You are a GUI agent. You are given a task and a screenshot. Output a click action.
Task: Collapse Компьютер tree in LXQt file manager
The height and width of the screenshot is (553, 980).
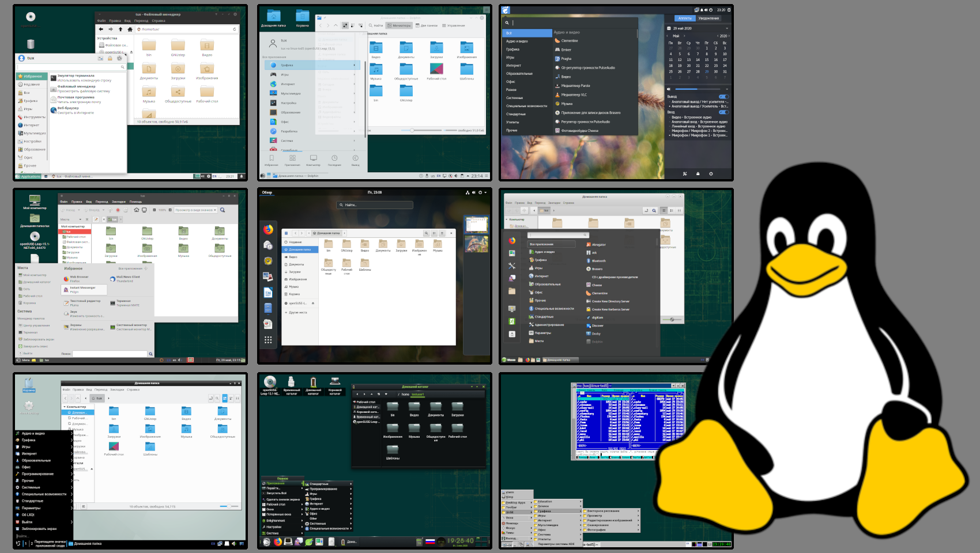pos(65,407)
